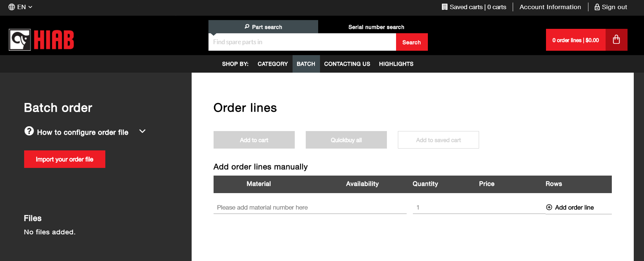Click Add order line text
The image size is (644, 261).
tap(575, 207)
